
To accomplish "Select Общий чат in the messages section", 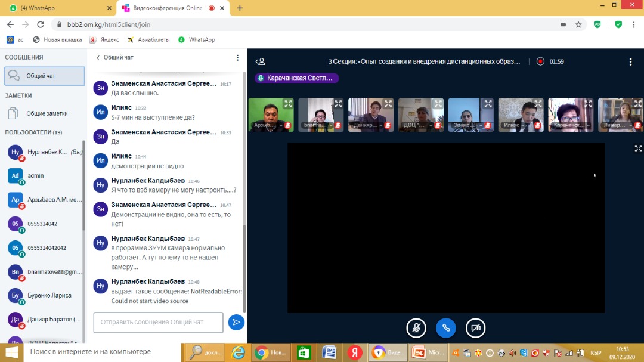I will click(x=44, y=76).
